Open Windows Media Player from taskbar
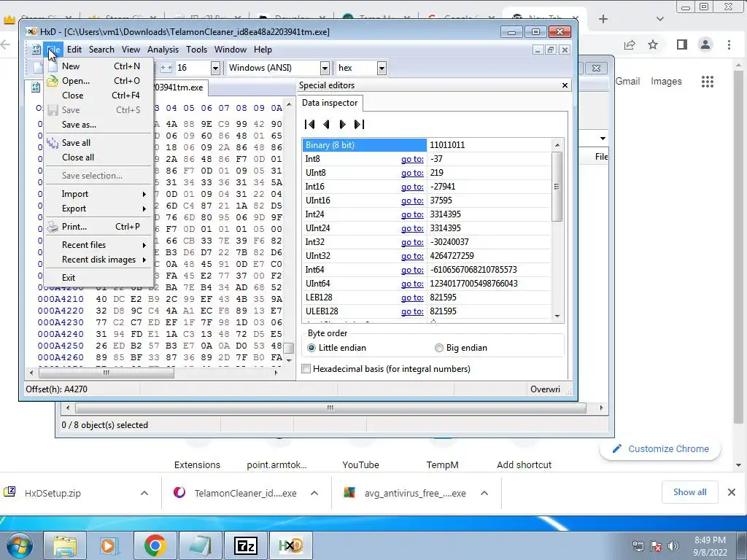The height and width of the screenshot is (560, 747). pos(109,545)
